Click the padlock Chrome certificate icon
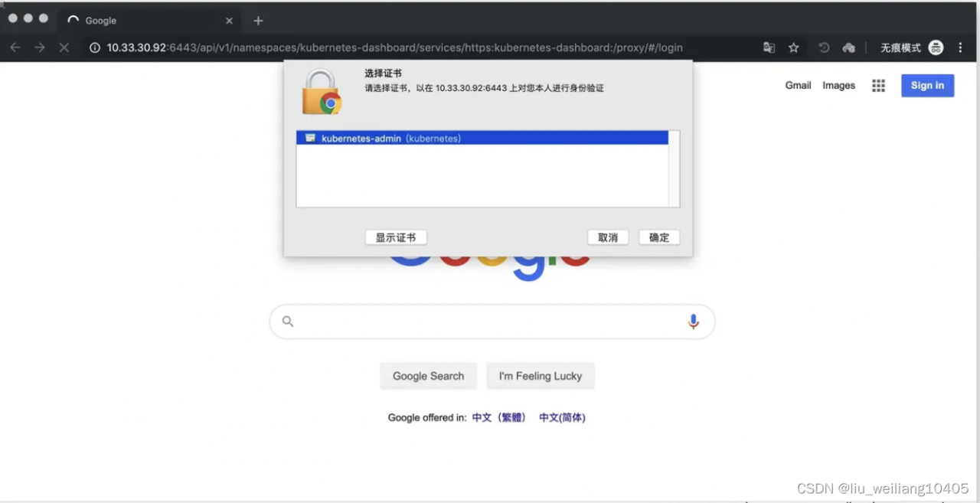The width and height of the screenshot is (980, 503). 322,92
